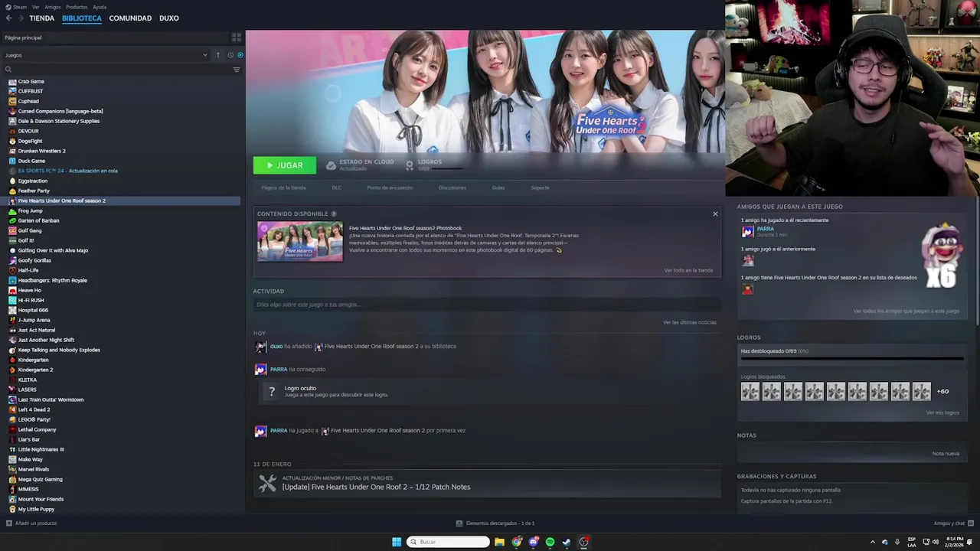Viewport: 980px width, 551px height.
Task: Open PARRA's avatar in friends panel
Action: [748, 231]
